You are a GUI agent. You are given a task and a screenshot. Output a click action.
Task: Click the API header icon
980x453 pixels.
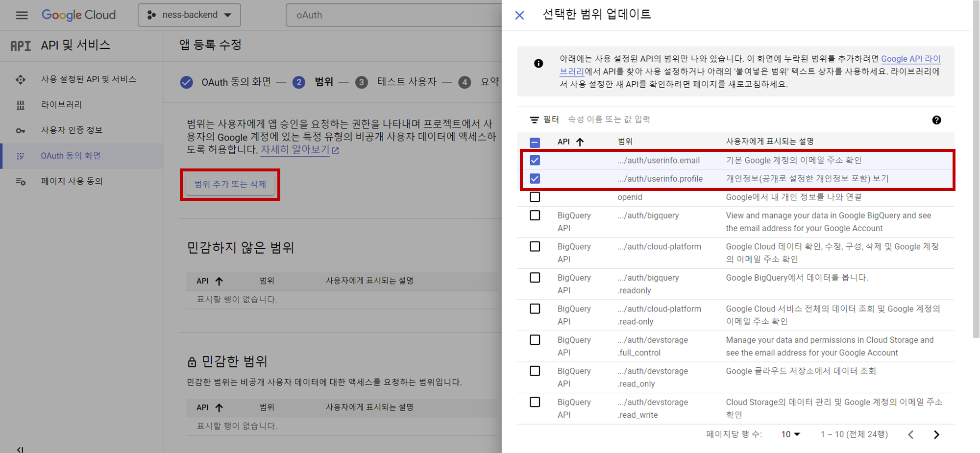pyautogui.click(x=21, y=46)
